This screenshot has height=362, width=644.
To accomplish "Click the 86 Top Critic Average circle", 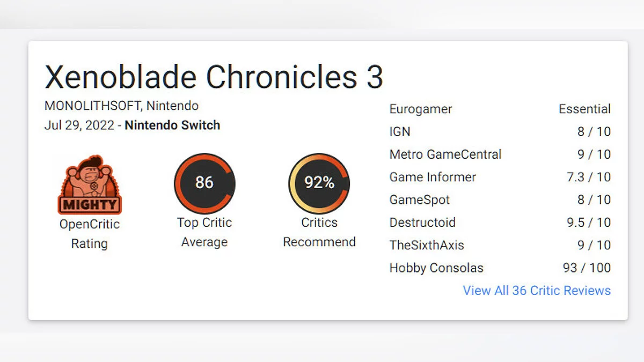I will click(204, 183).
